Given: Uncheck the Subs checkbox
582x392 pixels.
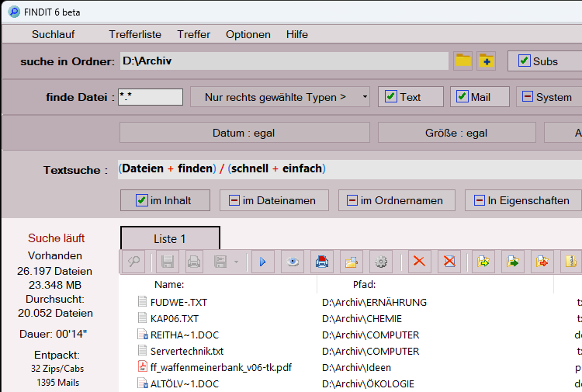Looking at the screenshot, I should tap(525, 61).
